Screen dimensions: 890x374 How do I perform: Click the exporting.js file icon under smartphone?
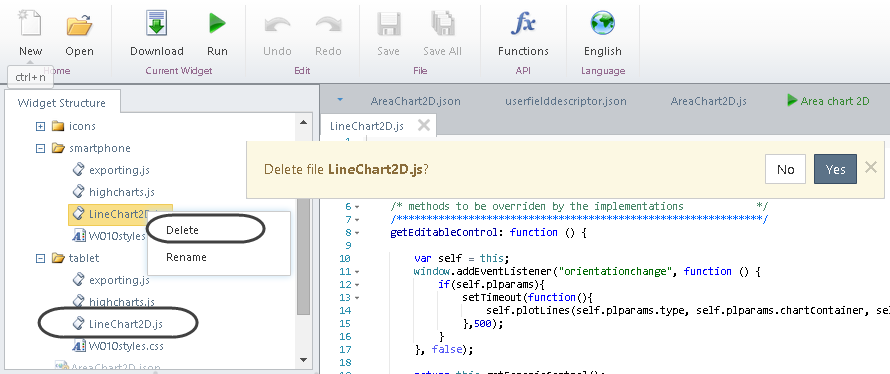pos(79,170)
